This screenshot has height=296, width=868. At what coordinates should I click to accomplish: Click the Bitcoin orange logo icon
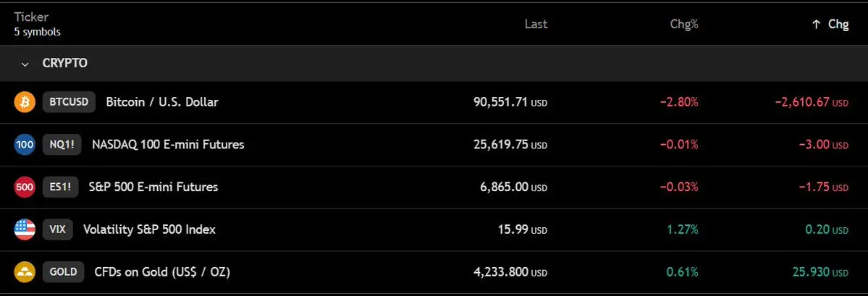click(25, 102)
